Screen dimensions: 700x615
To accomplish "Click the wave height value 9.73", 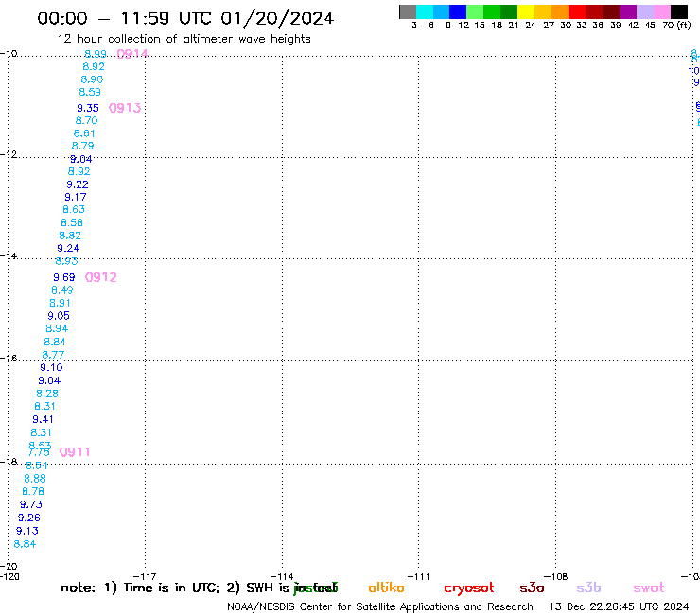I will (x=31, y=504).
